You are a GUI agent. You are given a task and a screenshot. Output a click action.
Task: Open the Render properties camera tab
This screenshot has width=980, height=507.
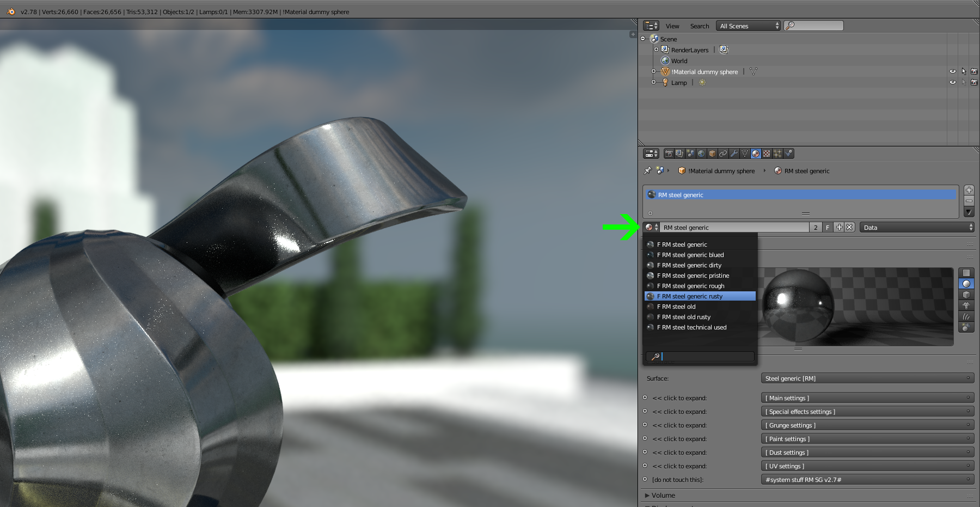tap(669, 154)
